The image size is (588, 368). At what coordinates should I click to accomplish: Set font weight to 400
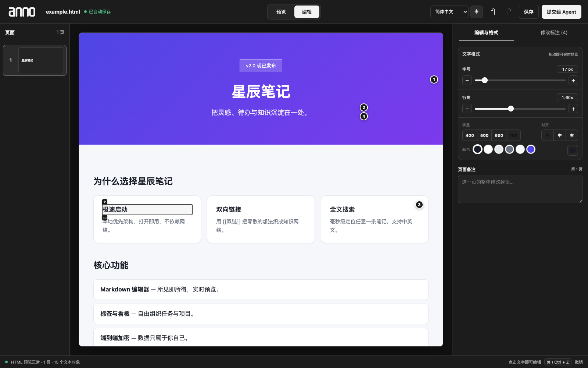pos(470,135)
